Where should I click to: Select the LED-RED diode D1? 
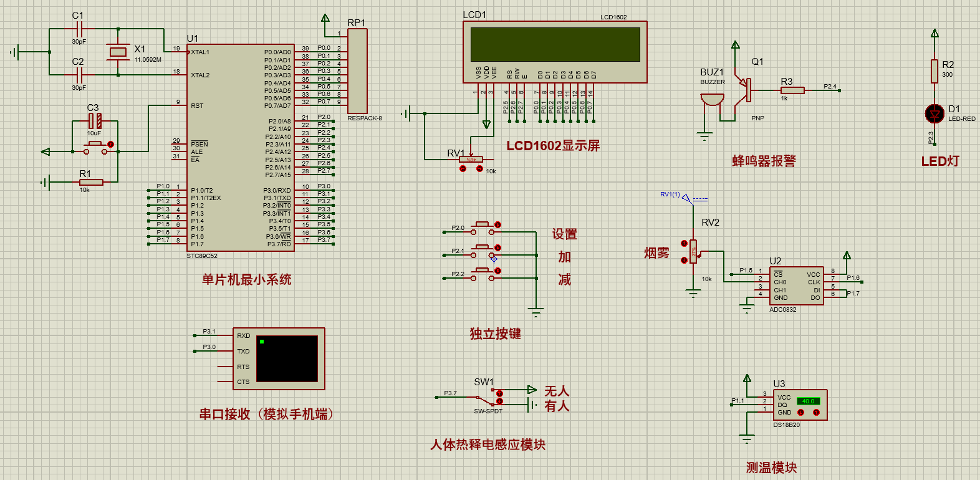934,113
